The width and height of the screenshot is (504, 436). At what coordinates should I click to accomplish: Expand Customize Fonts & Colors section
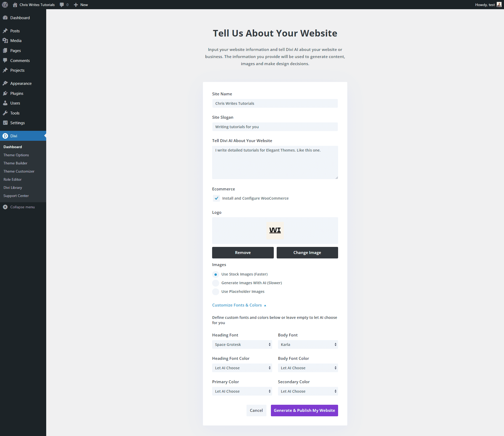[239, 305]
